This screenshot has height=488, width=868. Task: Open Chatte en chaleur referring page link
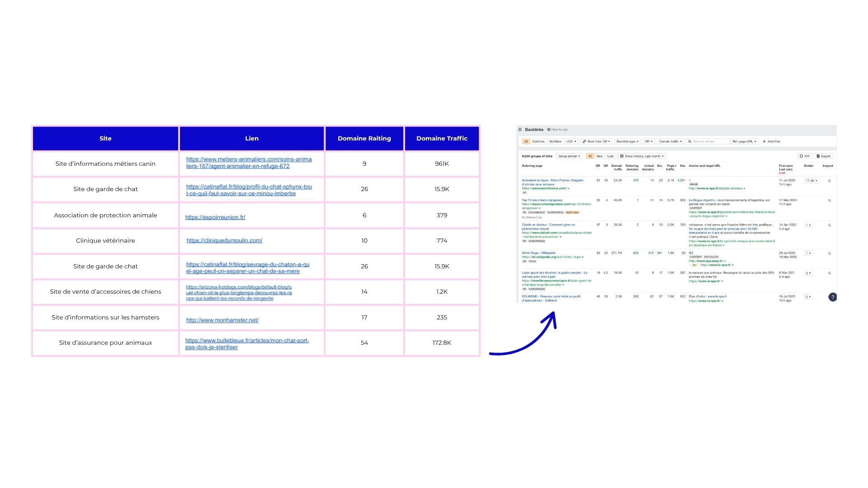click(548, 227)
